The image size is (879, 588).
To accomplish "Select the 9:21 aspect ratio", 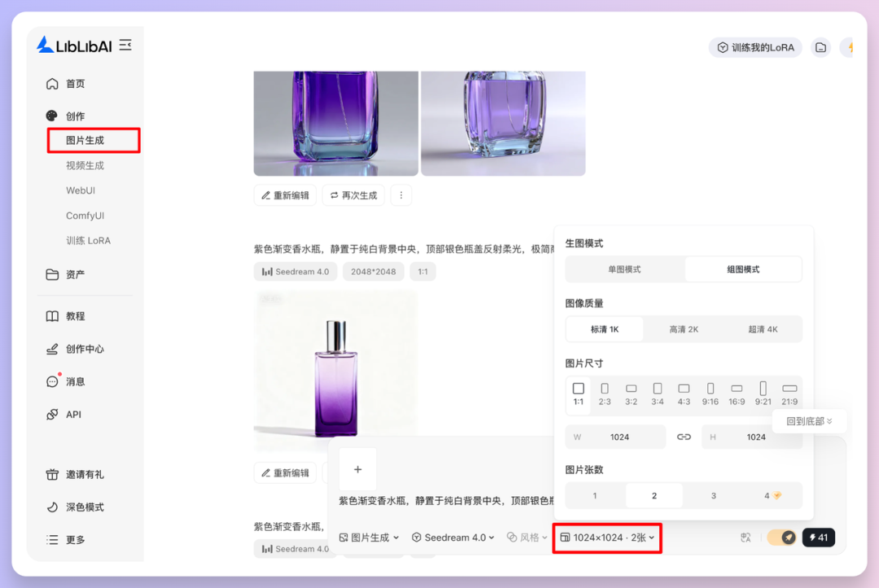I will click(763, 394).
